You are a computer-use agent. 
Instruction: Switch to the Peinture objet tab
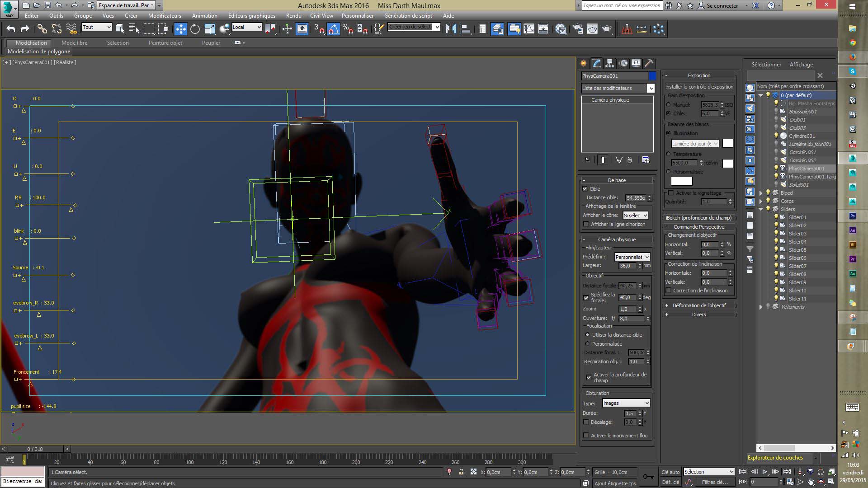(165, 43)
